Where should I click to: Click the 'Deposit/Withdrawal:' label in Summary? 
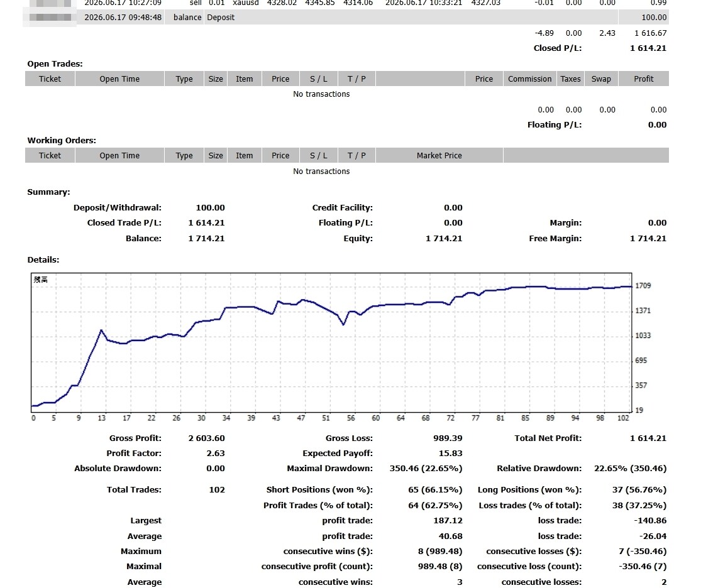[117, 208]
